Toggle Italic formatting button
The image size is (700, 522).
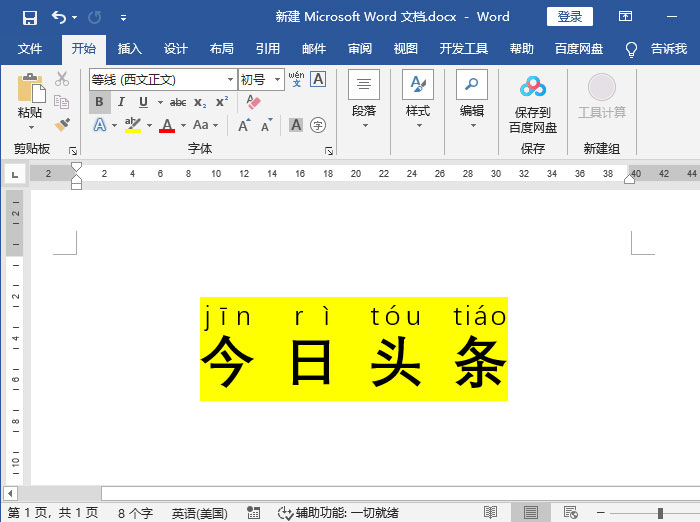pyautogui.click(x=121, y=102)
